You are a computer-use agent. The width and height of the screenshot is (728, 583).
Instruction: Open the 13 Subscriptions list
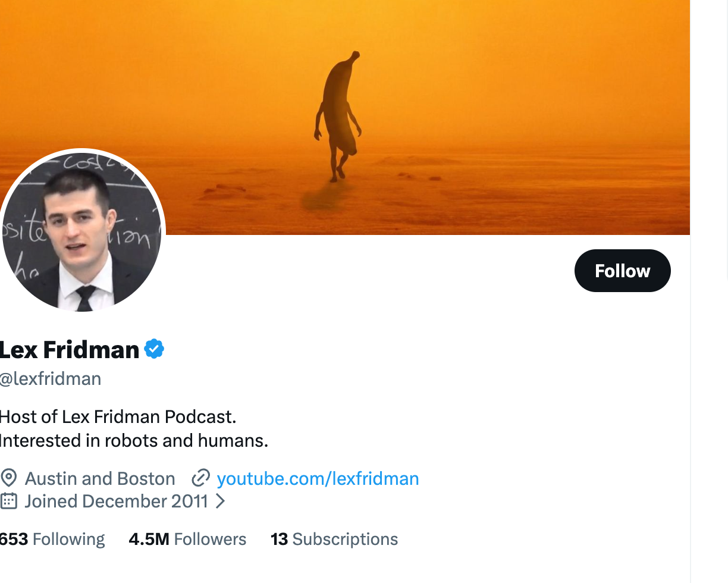pyautogui.click(x=334, y=539)
